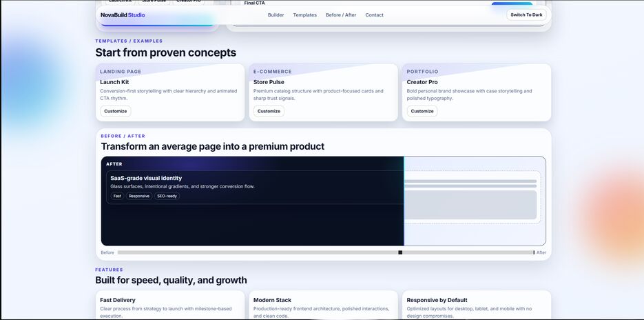The height and width of the screenshot is (320, 644).
Task: Toggle Switch To Dark theme button
Action: [526, 14]
